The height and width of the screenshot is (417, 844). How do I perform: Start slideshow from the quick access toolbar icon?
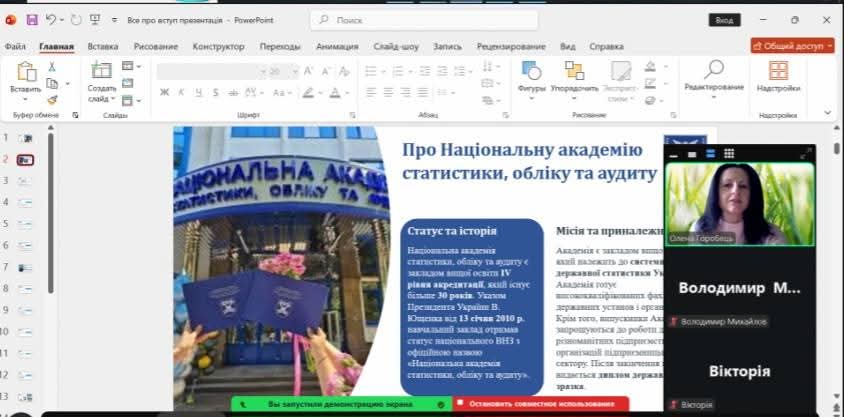94,19
